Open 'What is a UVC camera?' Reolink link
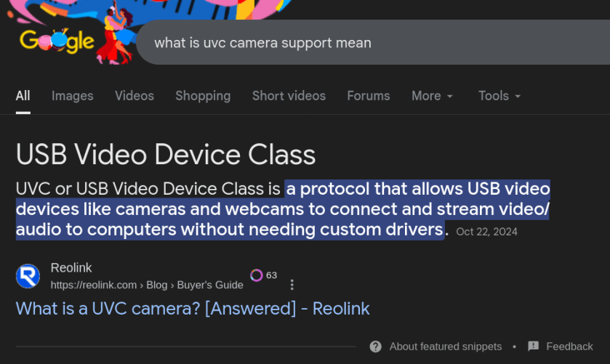 pyautogui.click(x=193, y=308)
